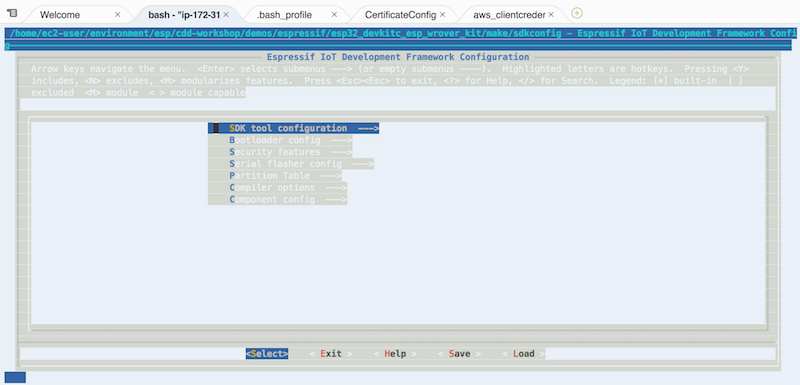Open Partition Table submenu
This screenshot has height=385, width=800.
pyautogui.click(x=274, y=175)
